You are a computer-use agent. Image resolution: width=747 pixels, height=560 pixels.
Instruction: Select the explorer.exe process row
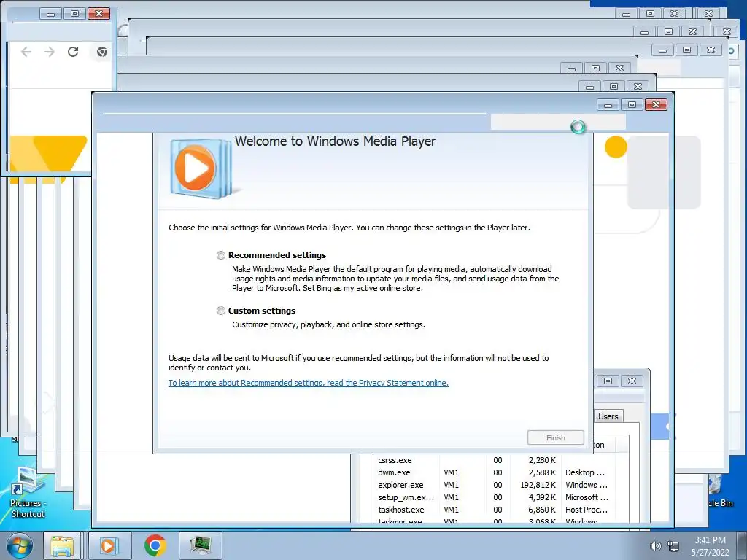click(492, 485)
